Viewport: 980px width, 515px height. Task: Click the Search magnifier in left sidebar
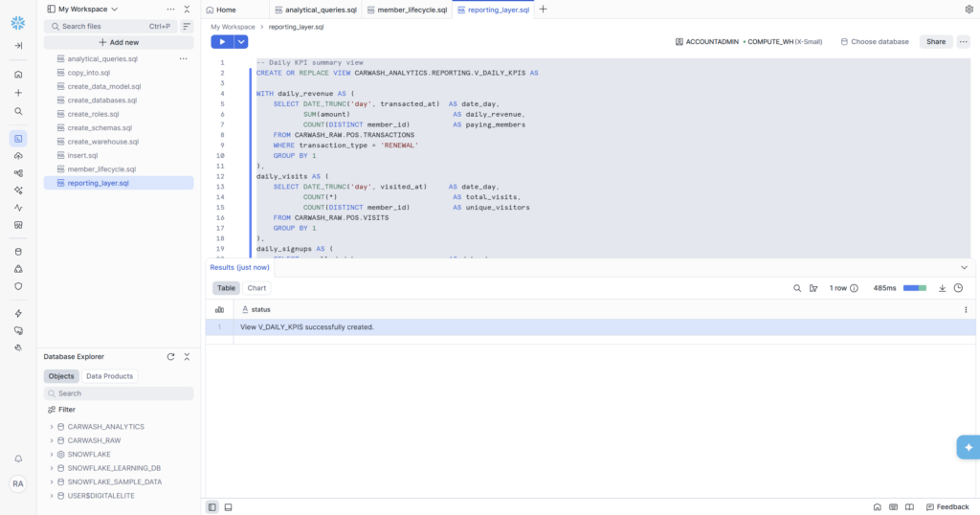pyautogui.click(x=18, y=111)
